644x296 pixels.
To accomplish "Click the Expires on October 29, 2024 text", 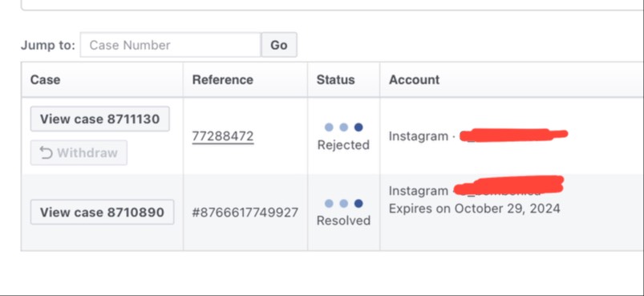I will click(x=474, y=209).
